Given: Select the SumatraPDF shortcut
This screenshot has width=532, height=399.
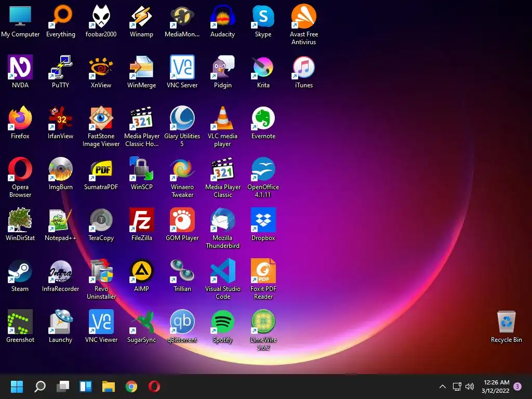Looking at the screenshot, I should 101,169.
